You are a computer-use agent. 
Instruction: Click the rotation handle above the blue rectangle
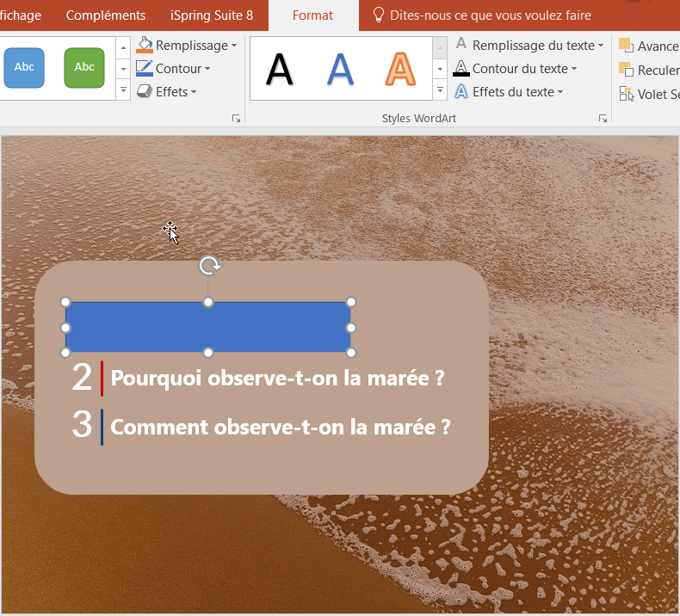209,266
